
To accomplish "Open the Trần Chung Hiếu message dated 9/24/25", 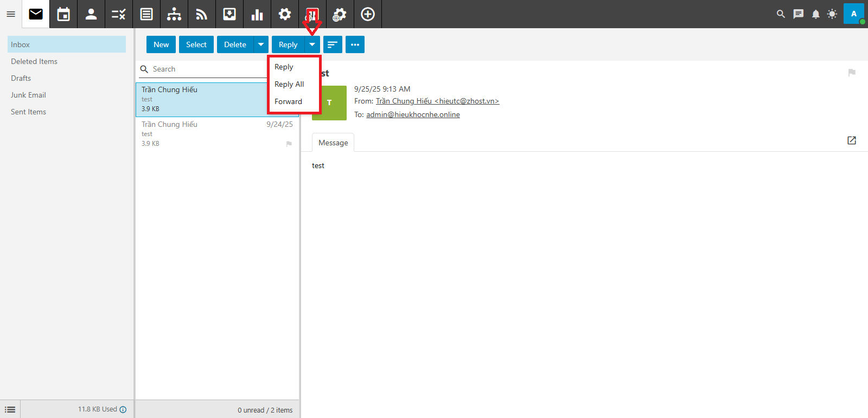I will pos(217,134).
